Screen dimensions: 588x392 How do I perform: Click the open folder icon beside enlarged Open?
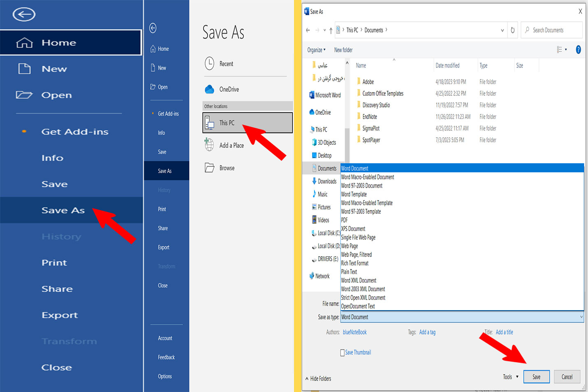click(24, 95)
